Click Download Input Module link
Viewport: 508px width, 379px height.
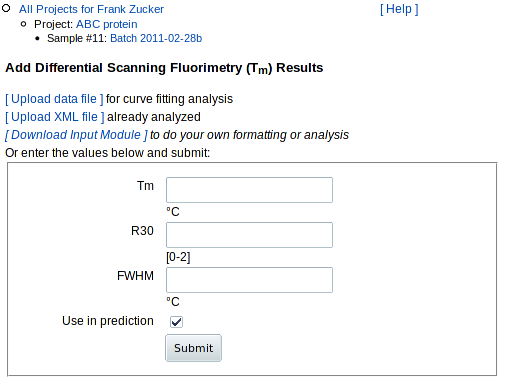coord(76,135)
